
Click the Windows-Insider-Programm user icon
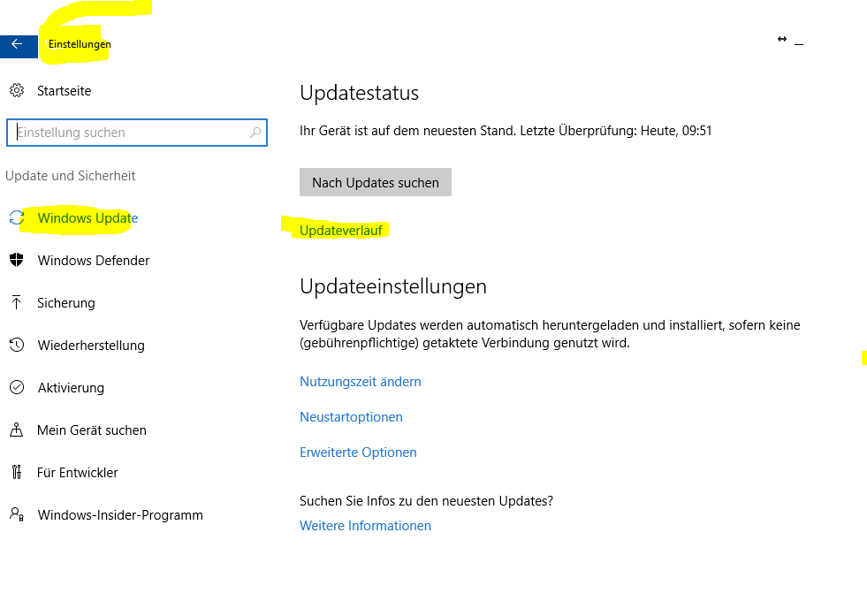17,514
